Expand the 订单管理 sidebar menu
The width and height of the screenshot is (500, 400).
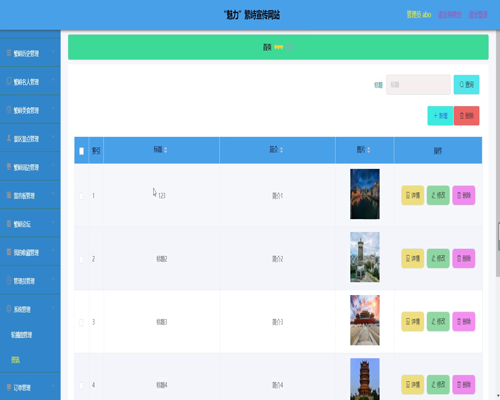(30, 387)
